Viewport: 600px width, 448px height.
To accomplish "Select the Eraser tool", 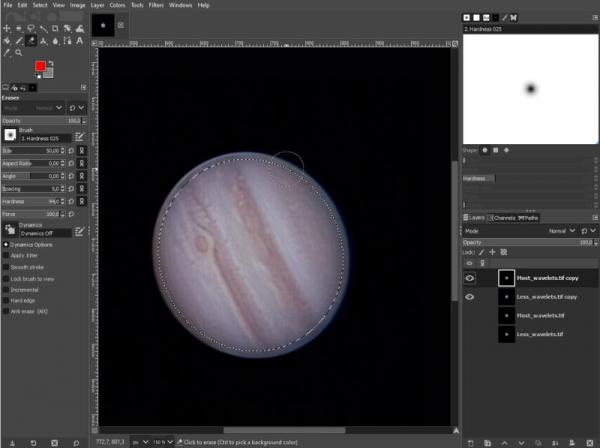I will pos(31,41).
